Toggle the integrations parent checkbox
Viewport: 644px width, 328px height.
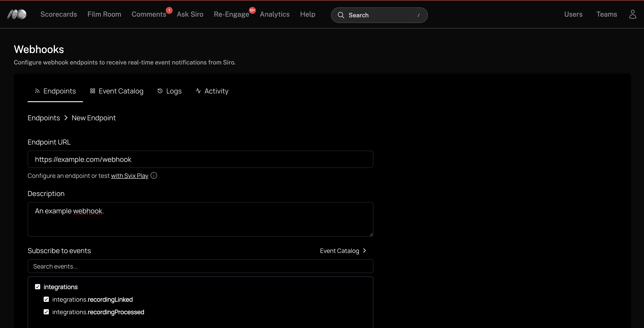[38, 287]
